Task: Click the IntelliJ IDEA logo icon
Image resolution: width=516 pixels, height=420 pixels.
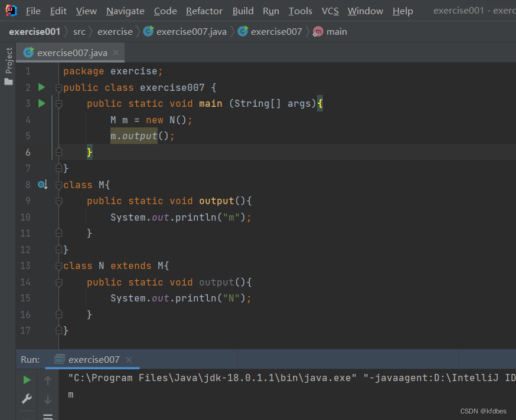Action: 11,11
